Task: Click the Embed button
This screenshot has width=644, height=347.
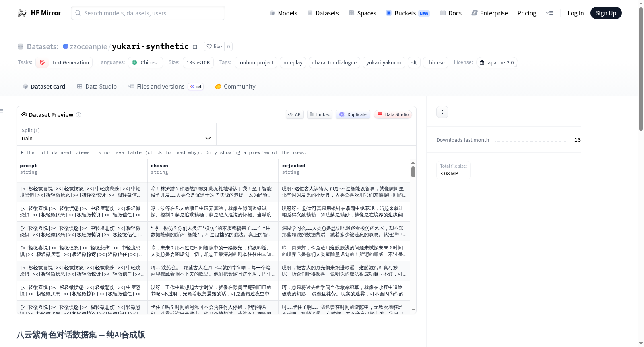Action: (320, 114)
